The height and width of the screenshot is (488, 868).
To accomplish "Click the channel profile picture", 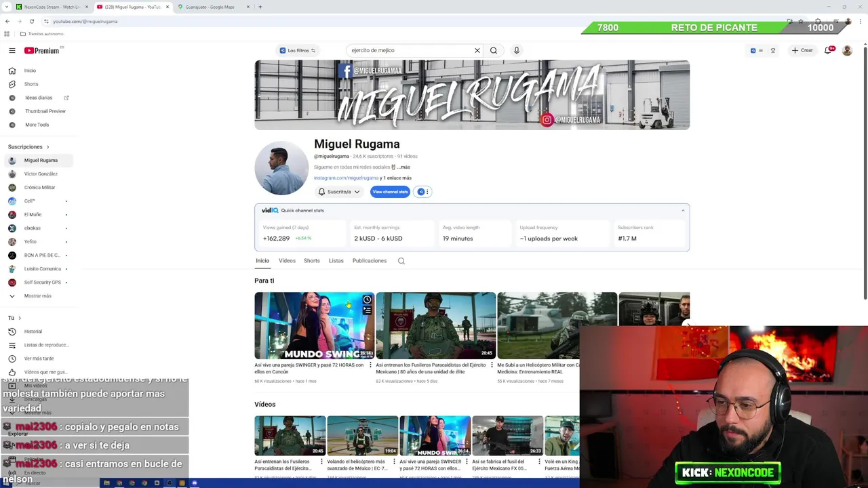I will (x=281, y=168).
